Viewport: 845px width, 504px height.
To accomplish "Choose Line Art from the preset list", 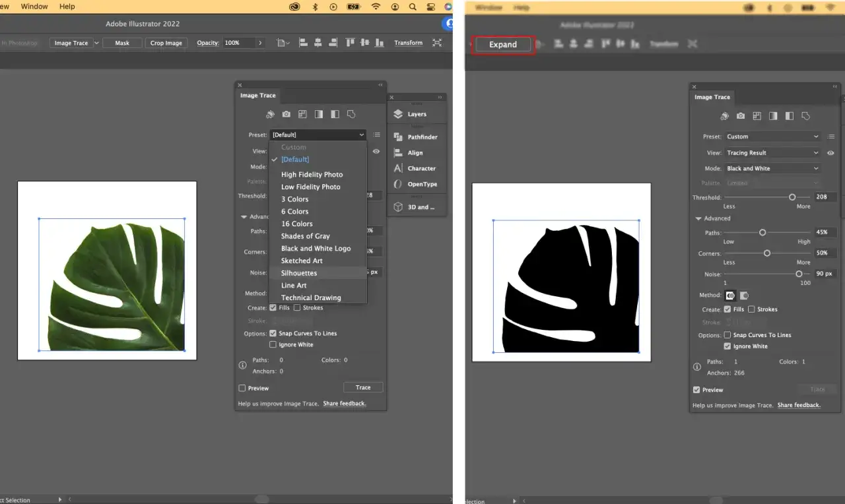I will (318, 286).
